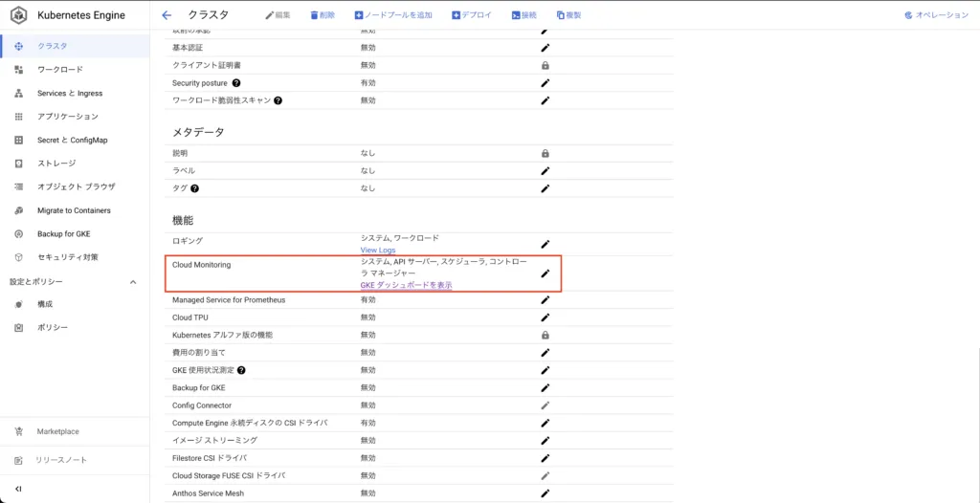
Task: Open help icon next to タグ
Action: [x=194, y=188]
